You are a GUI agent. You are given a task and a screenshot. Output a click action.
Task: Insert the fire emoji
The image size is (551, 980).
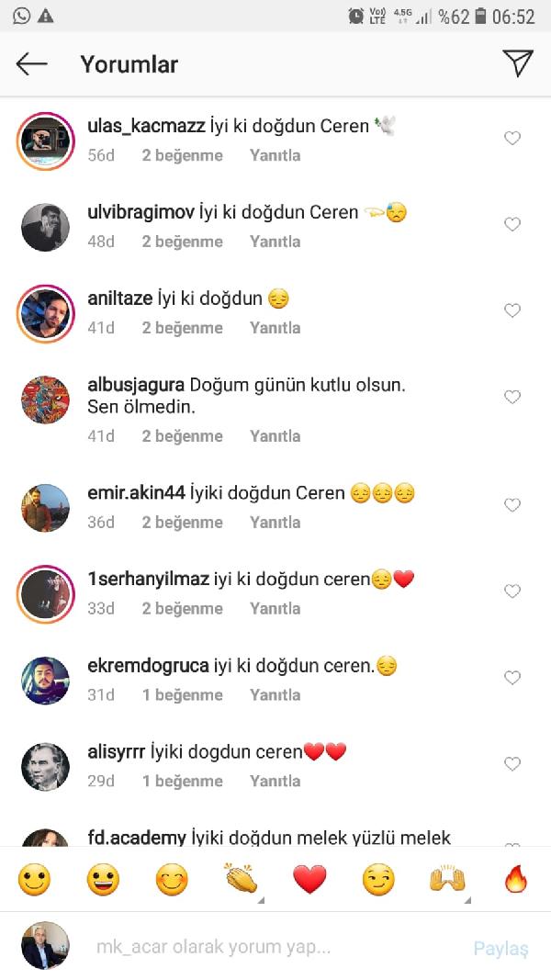(516, 880)
